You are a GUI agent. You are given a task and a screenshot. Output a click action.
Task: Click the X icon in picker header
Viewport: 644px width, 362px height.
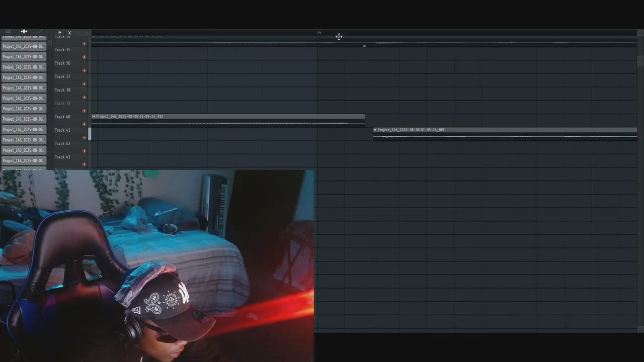pyautogui.click(x=69, y=33)
